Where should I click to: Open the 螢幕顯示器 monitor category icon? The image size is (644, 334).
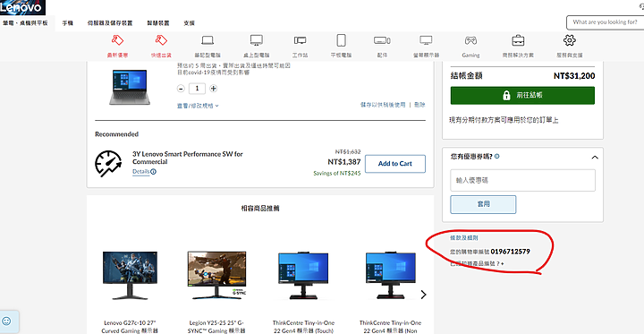426,40
